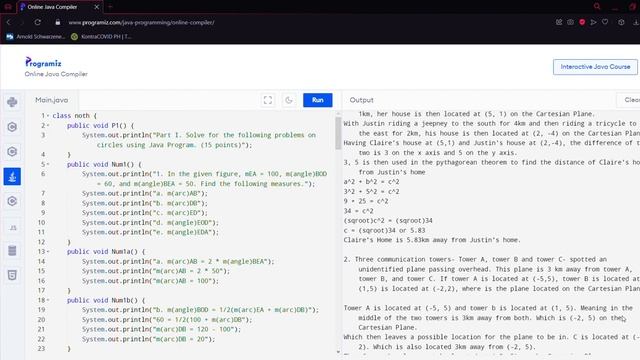Image resolution: width=640 pixels, height=360 pixels.
Task: Click line 9 'c. m(arc)ED' code
Action: click(144, 213)
